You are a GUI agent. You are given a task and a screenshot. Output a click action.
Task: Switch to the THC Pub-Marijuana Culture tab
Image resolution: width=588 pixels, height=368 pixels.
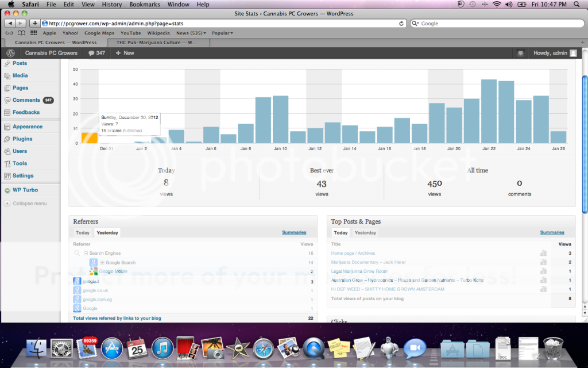coord(156,43)
